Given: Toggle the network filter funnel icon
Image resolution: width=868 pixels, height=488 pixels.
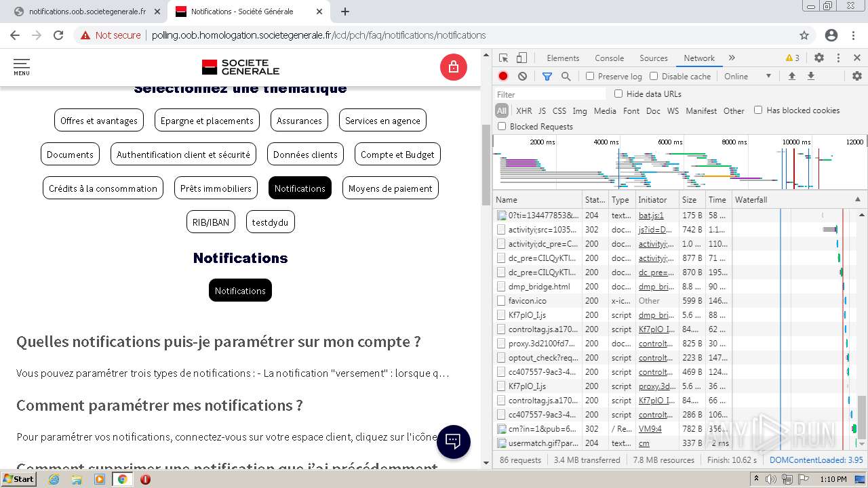Looking at the screenshot, I should click(x=547, y=76).
